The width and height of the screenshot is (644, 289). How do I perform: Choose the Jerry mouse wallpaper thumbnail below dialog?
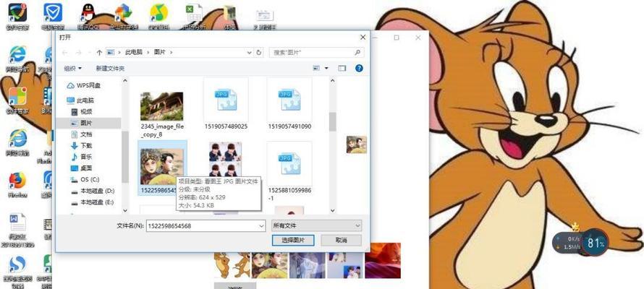232,265
